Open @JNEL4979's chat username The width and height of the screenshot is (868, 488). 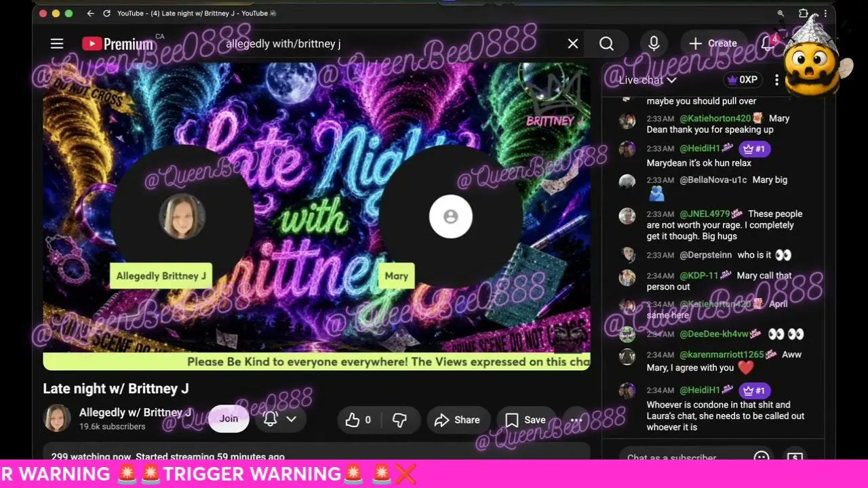pos(705,214)
